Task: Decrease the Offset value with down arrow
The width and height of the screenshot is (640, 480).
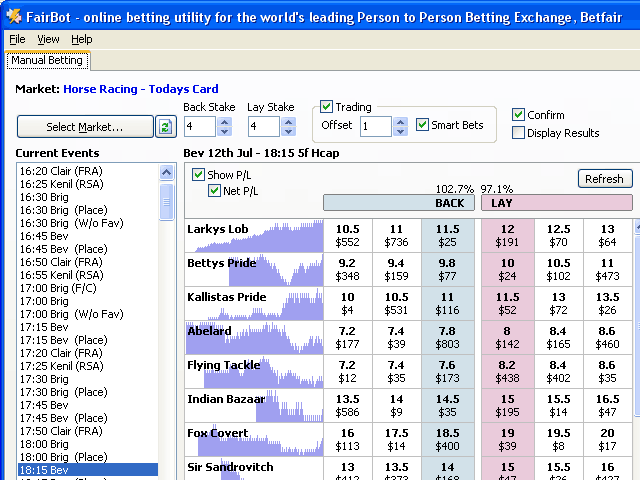Action: click(400, 131)
